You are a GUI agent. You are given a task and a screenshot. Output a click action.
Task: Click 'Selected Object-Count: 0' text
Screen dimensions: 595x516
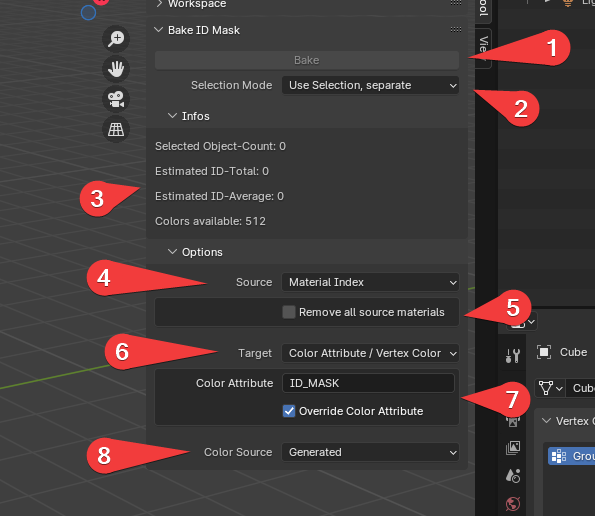click(220, 146)
